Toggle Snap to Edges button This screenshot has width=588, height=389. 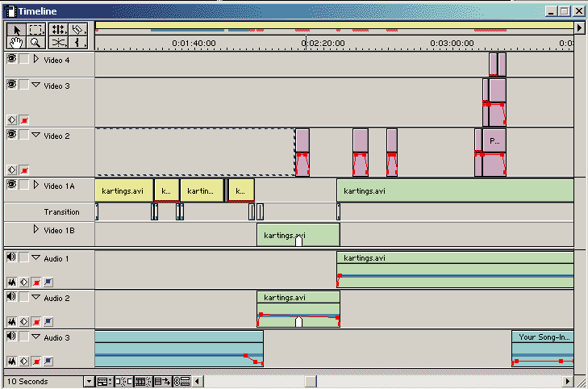122,381
